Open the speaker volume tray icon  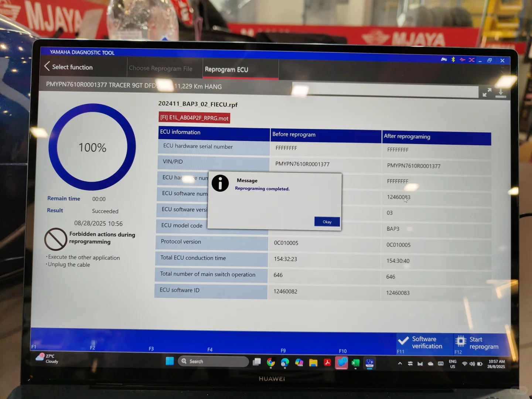pyautogui.click(x=472, y=364)
